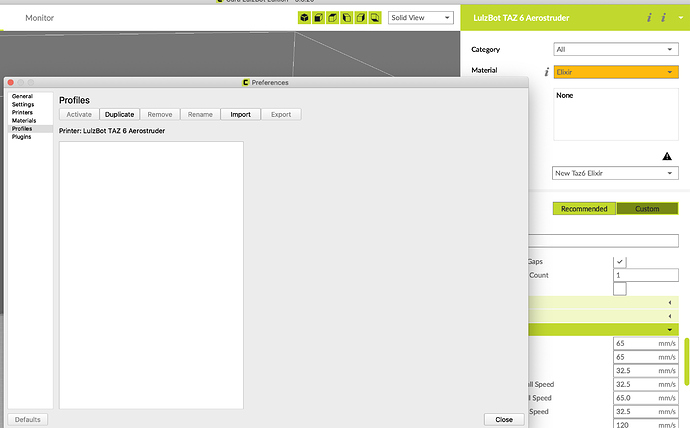Select General in Preferences sidebar
690x428 pixels.
tap(22, 96)
